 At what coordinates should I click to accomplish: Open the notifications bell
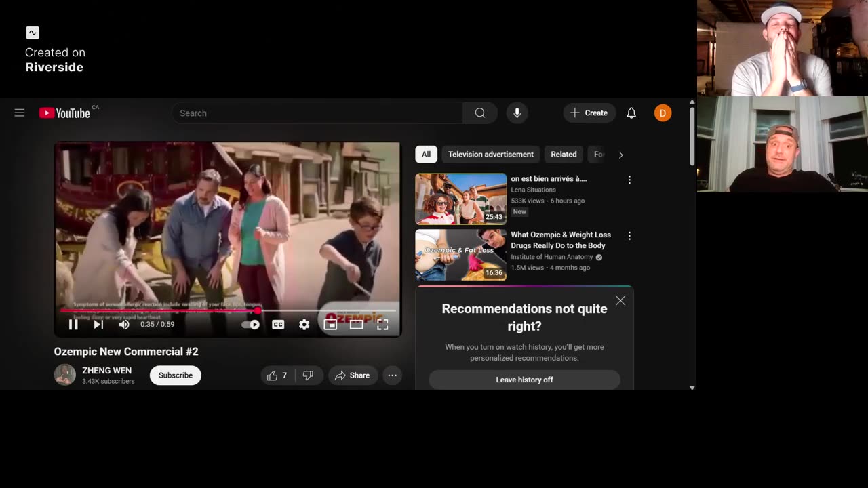(631, 113)
